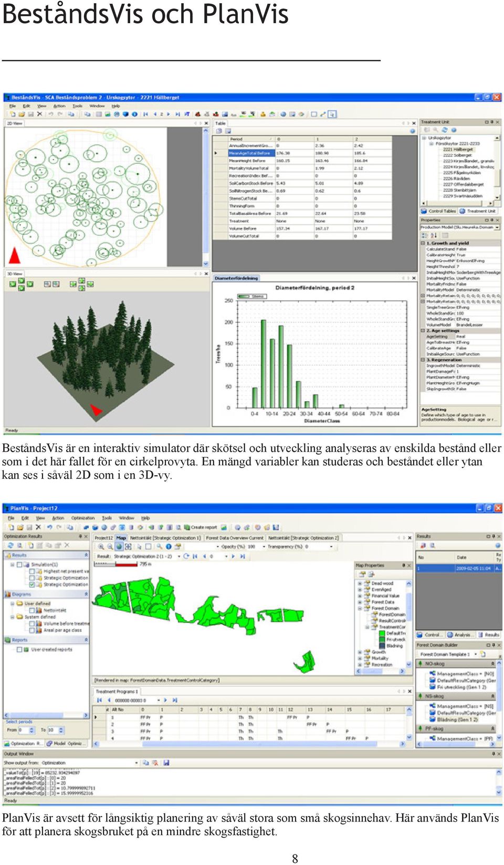Expand the Dead wood map layer node

coord(360,583)
